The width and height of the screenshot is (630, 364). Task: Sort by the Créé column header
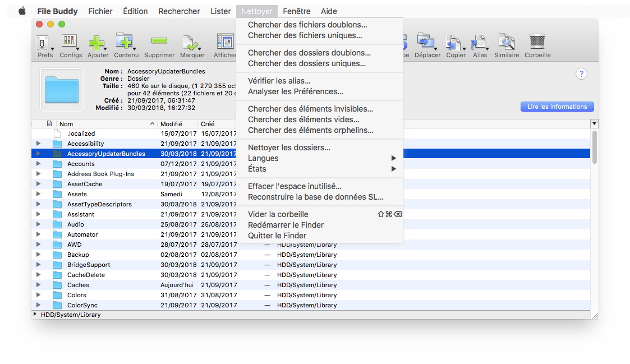click(217, 124)
